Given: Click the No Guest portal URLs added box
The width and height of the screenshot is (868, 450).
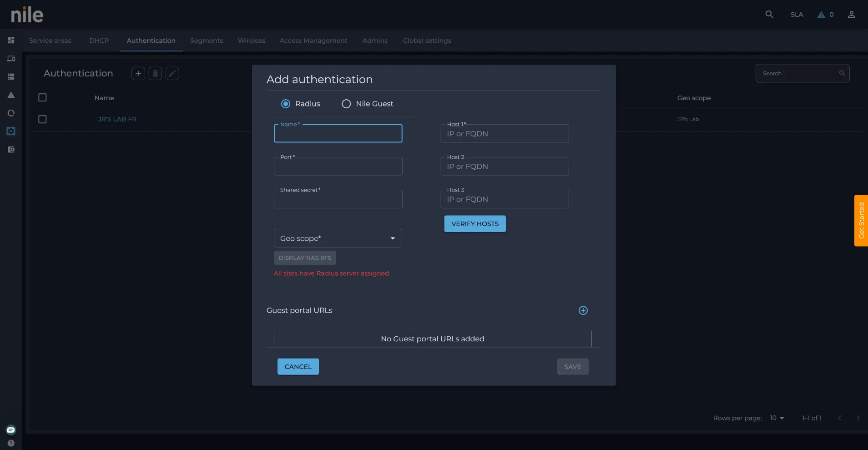Looking at the screenshot, I should [x=433, y=339].
